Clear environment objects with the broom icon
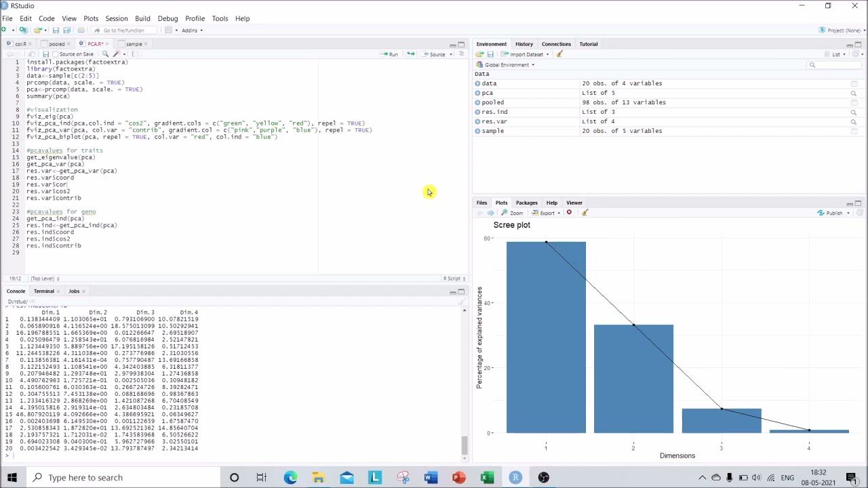The height and width of the screenshot is (488, 868). click(x=559, y=54)
